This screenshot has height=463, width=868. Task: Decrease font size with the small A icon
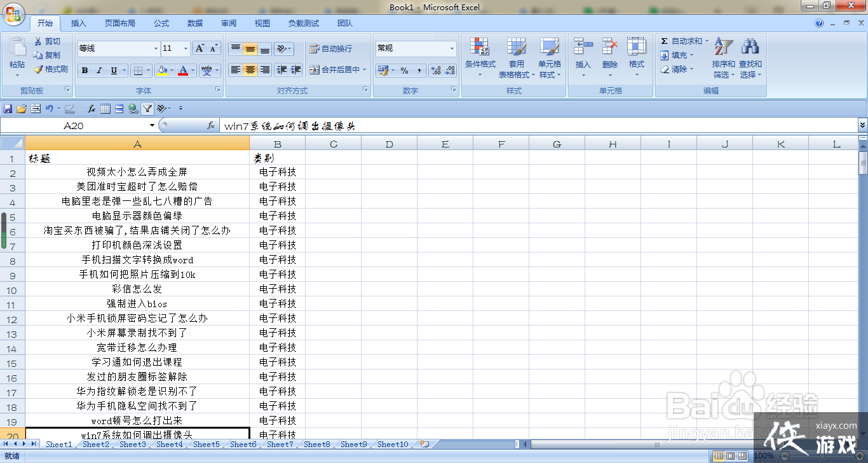[x=214, y=48]
